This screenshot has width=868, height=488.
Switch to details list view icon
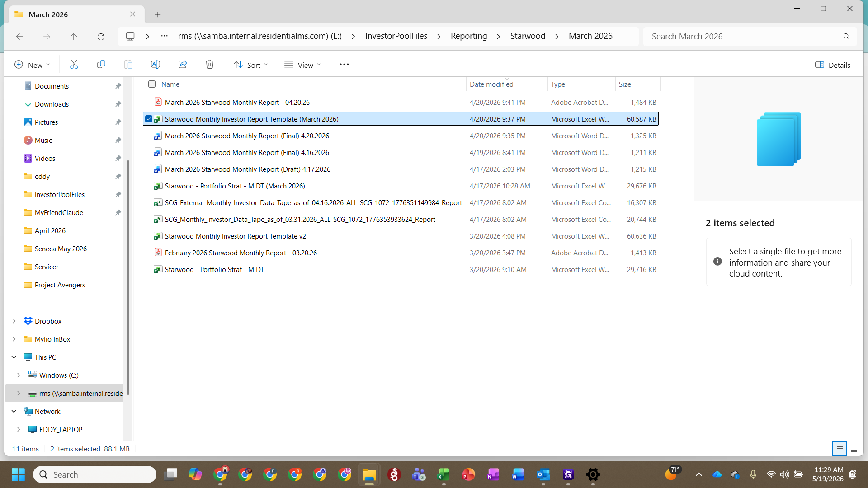click(840, 449)
